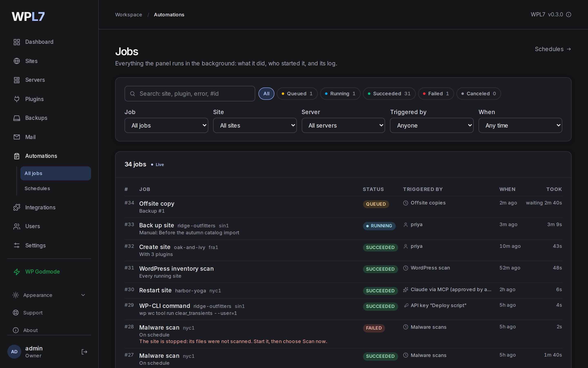This screenshot has height=368, width=588.
Task: Expand the Appearance menu chevron
Action: click(x=83, y=295)
